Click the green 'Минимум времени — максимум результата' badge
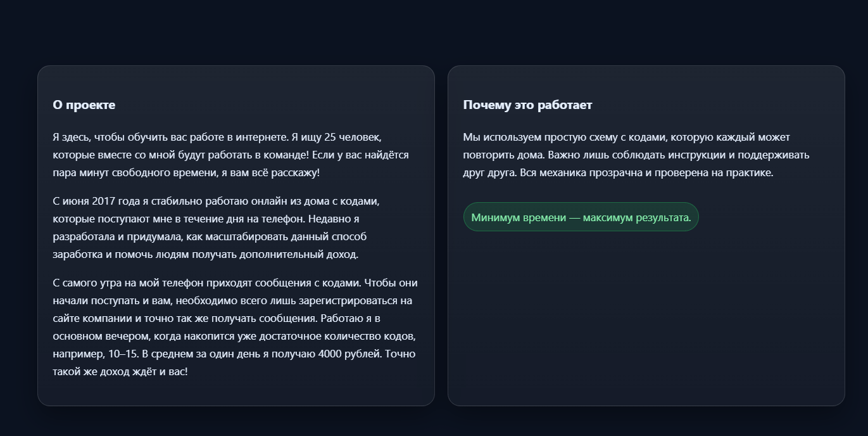 click(581, 217)
